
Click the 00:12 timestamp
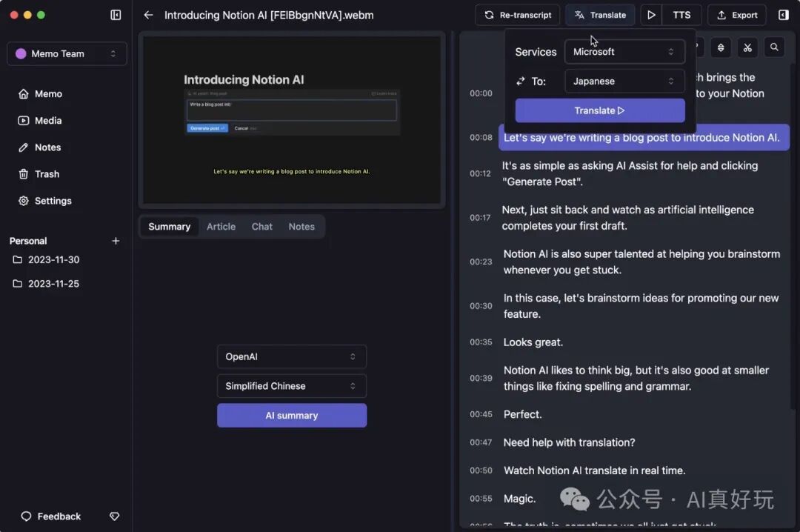481,173
